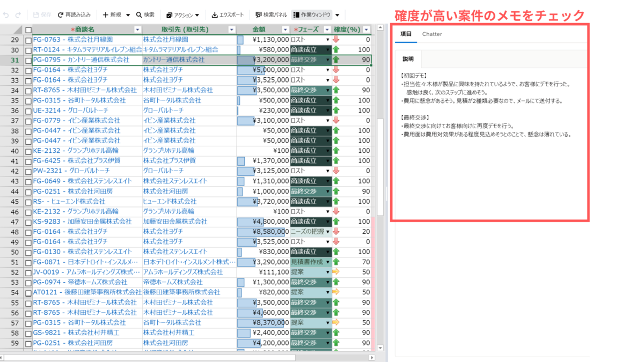Click the 保存 save icon
The width and height of the screenshot is (644, 362).
point(36,14)
